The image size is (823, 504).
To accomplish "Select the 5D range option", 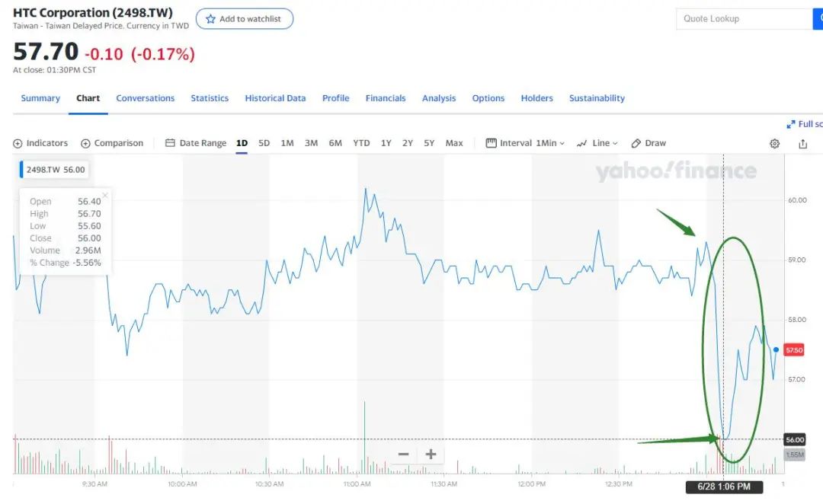I will click(x=264, y=143).
